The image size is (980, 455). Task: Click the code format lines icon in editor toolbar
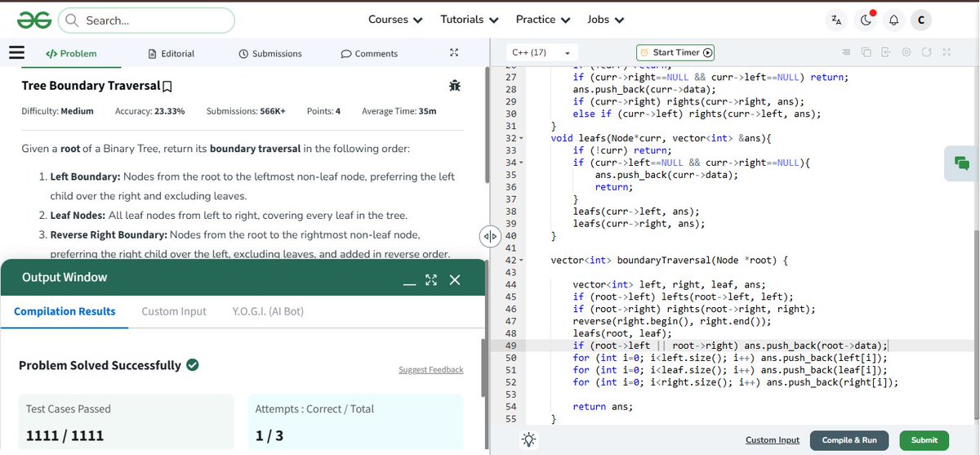(x=846, y=52)
